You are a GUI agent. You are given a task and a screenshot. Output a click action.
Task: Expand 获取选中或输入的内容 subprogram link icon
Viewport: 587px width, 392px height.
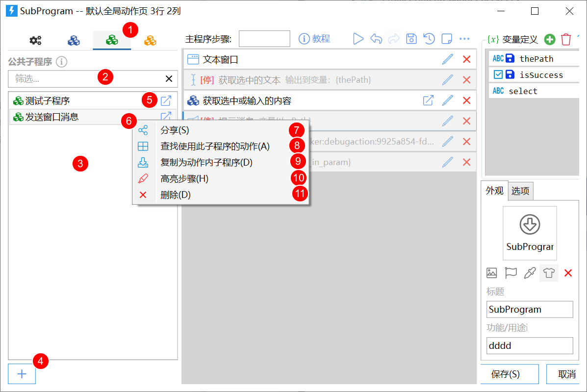pos(428,100)
